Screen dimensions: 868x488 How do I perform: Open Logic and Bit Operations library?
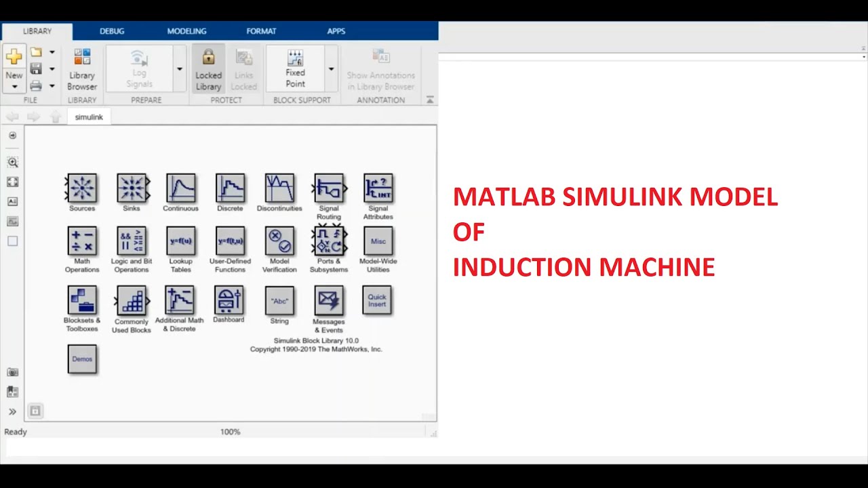(132, 241)
